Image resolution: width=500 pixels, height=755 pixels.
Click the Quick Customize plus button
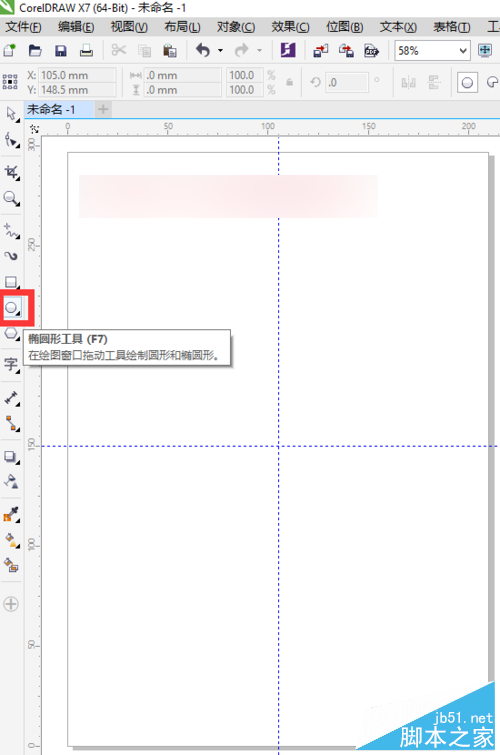(x=11, y=604)
